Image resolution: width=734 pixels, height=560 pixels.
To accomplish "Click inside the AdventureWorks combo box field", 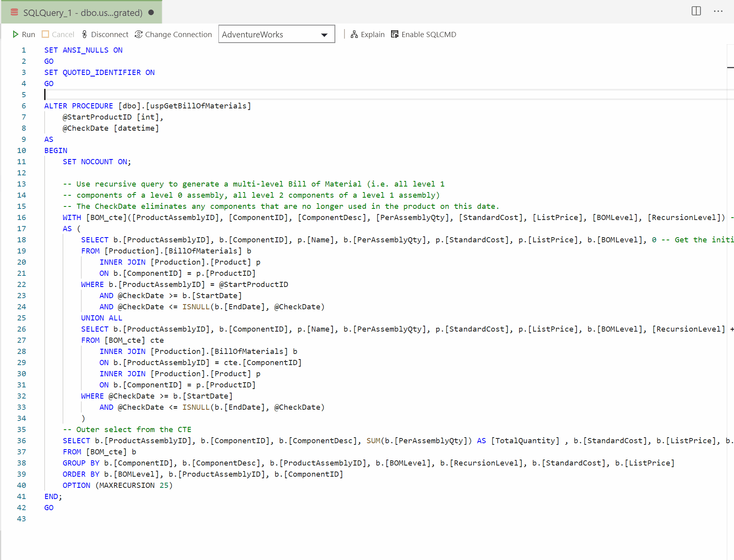I will [263, 34].
